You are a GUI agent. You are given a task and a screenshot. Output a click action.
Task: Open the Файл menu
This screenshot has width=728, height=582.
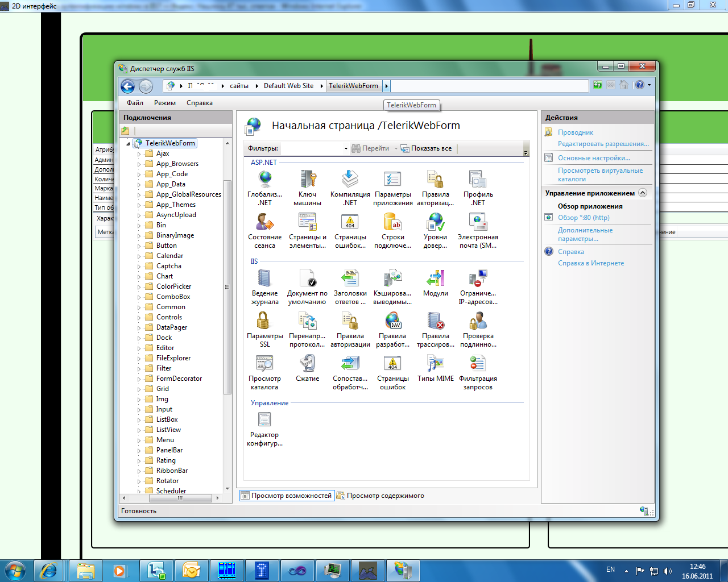tap(135, 103)
